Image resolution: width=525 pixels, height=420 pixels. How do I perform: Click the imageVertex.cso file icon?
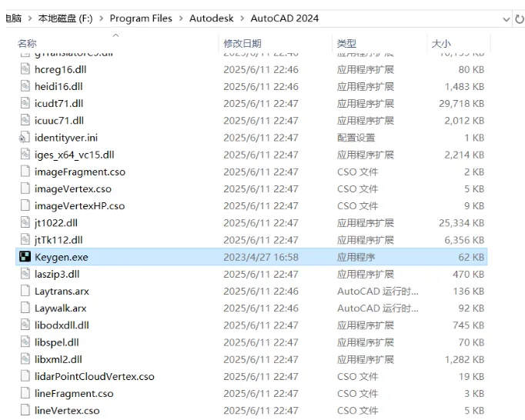[25, 188]
